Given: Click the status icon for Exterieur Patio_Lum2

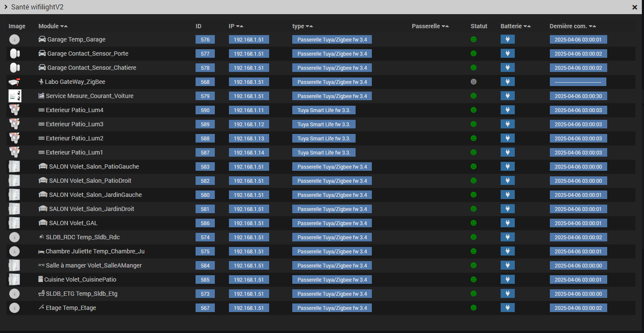Looking at the screenshot, I should [474, 138].
